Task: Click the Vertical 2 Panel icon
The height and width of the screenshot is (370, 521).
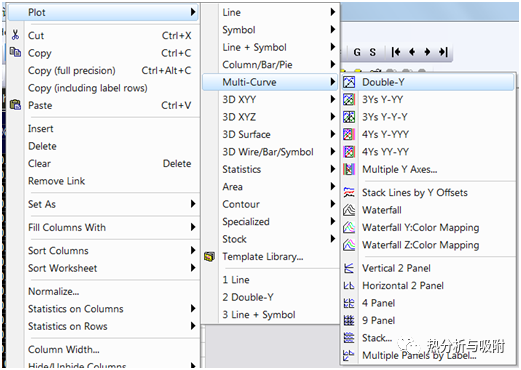Action: click(x=349, y=268)
